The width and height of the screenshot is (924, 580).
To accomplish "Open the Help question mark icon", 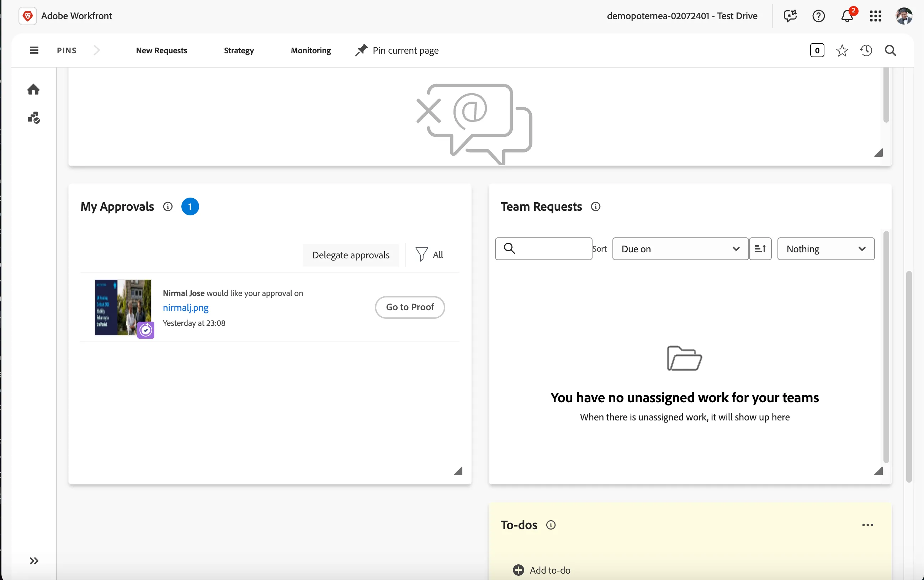I will 818,16.
